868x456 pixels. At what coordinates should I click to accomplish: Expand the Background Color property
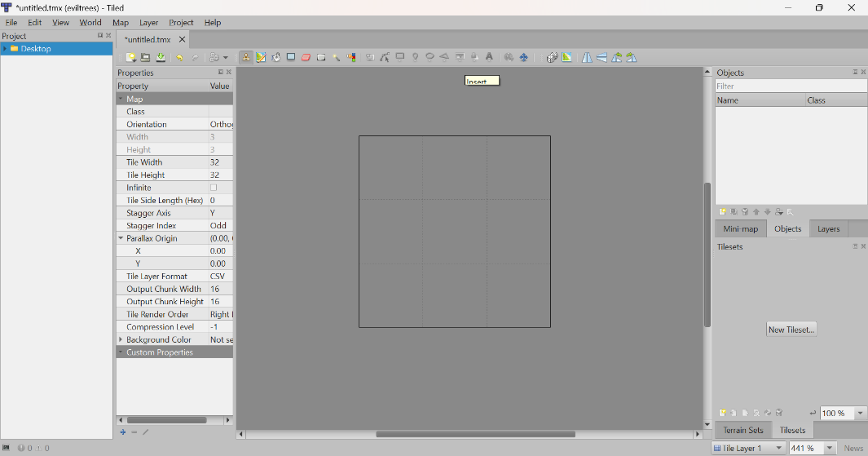121,339
